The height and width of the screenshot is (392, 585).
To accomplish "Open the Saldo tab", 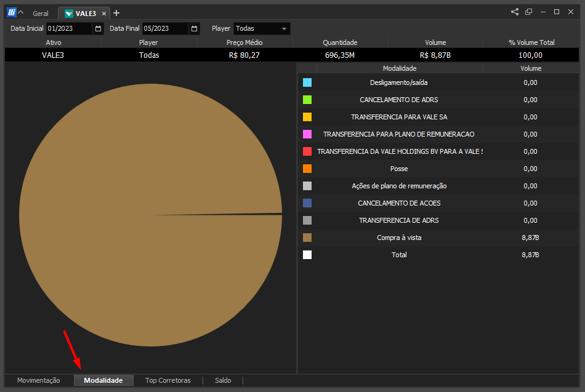I will 223,380.
